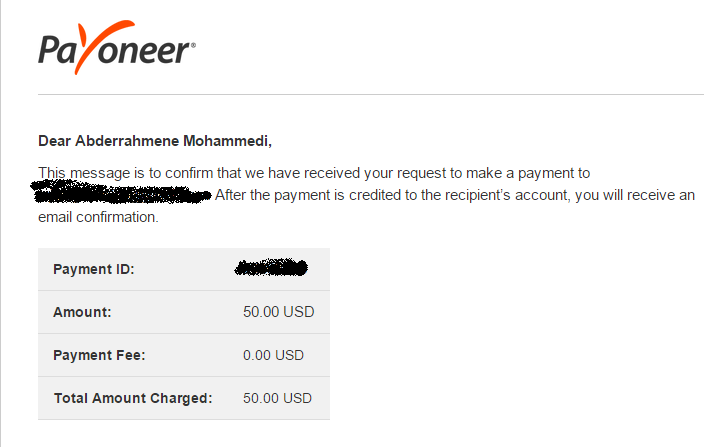Screen dimensions: 714x447
Task: Click the Payoneer logo
Action: [x=117, y=47]
